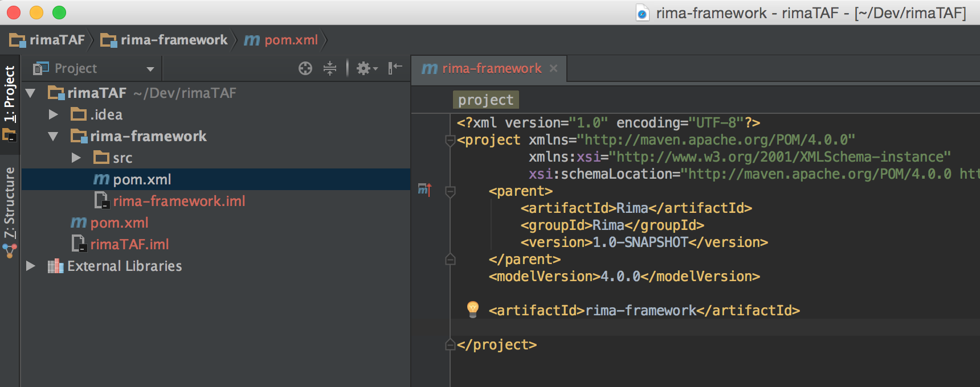Toggle the fold marker beside the parent tag
This screenshot has width=980, height=387.
450,191
